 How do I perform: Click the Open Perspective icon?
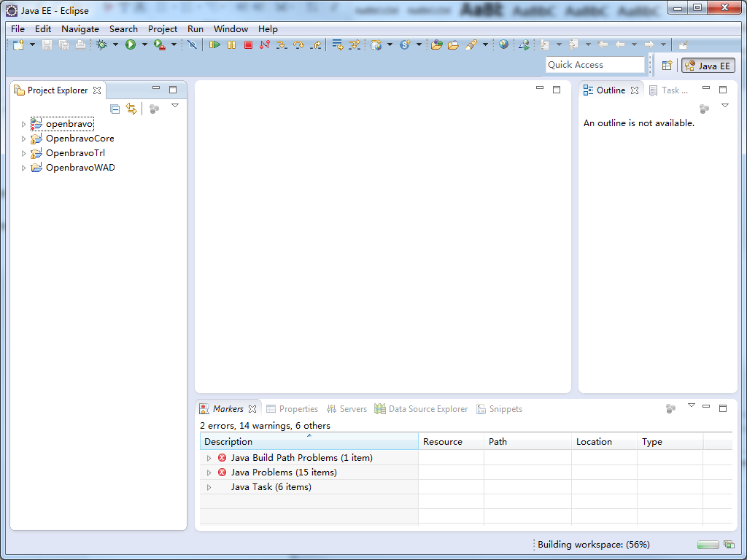667,65
